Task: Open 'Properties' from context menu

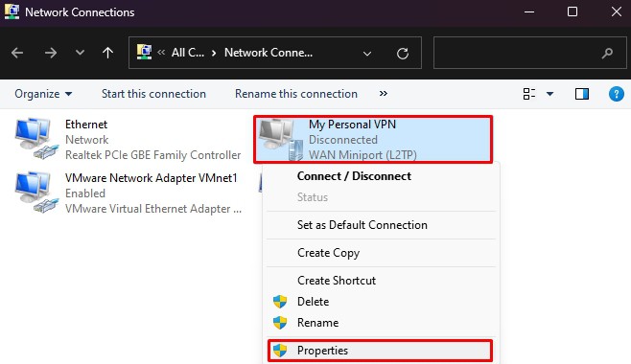Action: click(381, 351)
